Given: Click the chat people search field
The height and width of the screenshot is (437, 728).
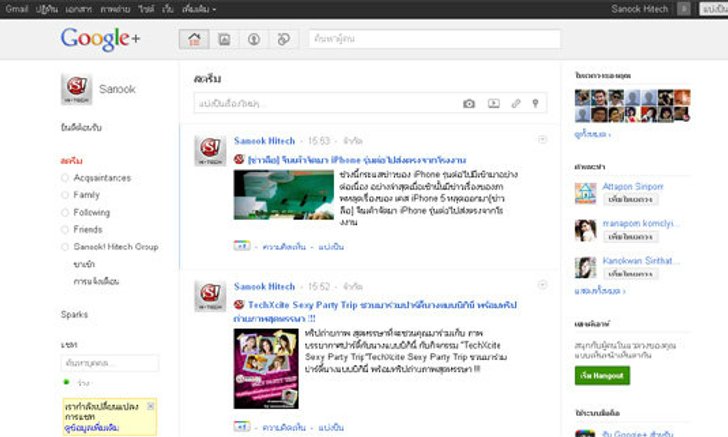Looking at the screenshot, I should pos(110,363).
